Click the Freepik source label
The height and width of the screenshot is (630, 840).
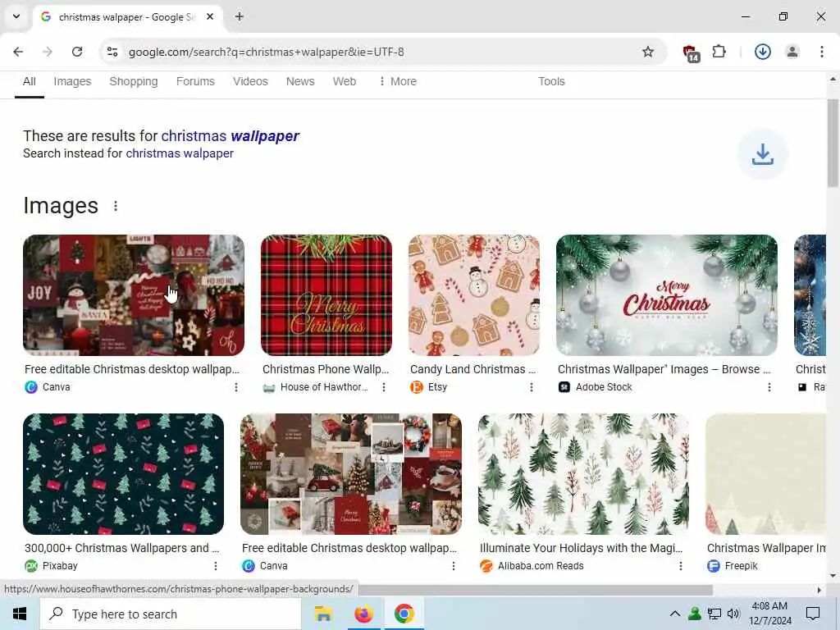[x=741, y=566]
